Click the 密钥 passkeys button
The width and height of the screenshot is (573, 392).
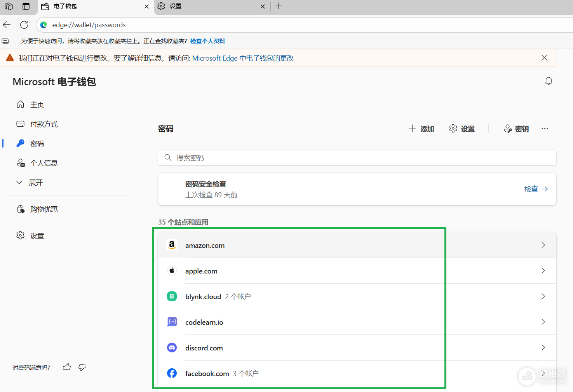516,129
